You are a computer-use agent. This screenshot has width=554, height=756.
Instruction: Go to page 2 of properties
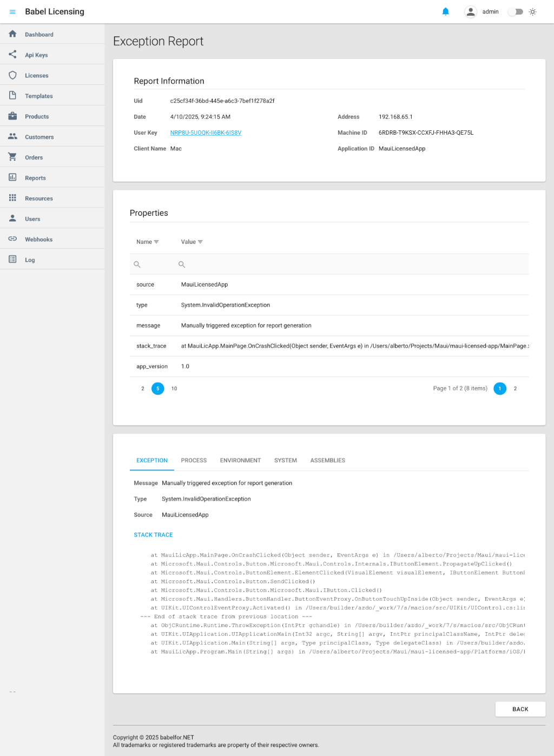pos(515,389)
